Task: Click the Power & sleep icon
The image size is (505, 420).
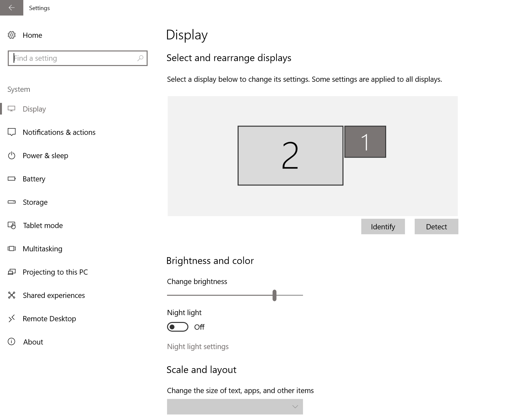Action: 12,156
